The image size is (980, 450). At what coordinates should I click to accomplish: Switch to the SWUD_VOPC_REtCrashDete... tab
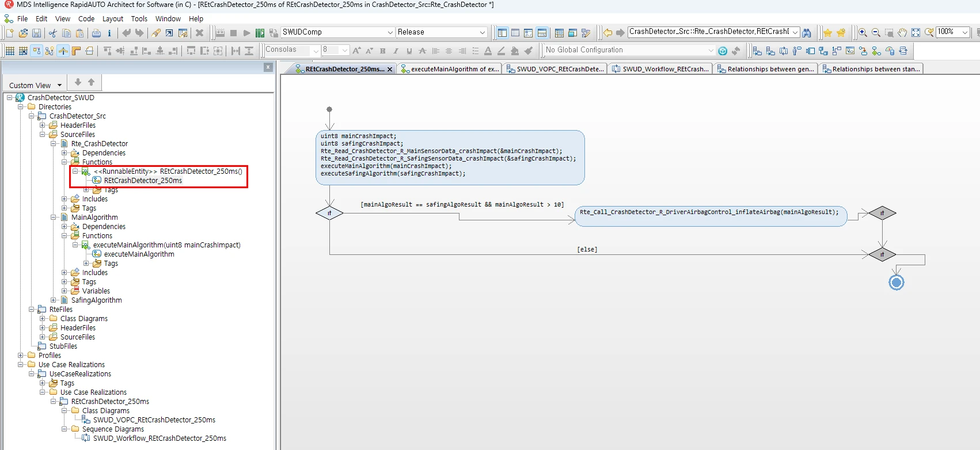pyautogui.click(x=555, y=69)
